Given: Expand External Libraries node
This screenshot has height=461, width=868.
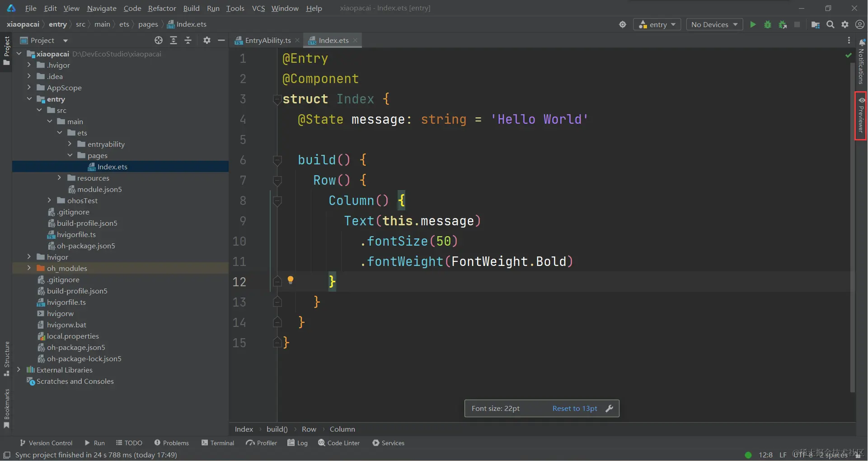Looking at the screenshot, I should tap(19, 370).
